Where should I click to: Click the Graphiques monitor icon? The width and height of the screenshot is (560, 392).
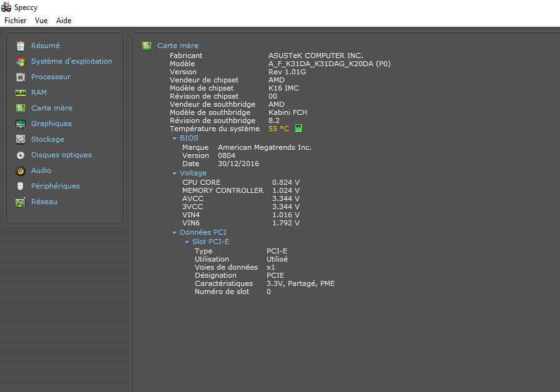coord(21,124)
